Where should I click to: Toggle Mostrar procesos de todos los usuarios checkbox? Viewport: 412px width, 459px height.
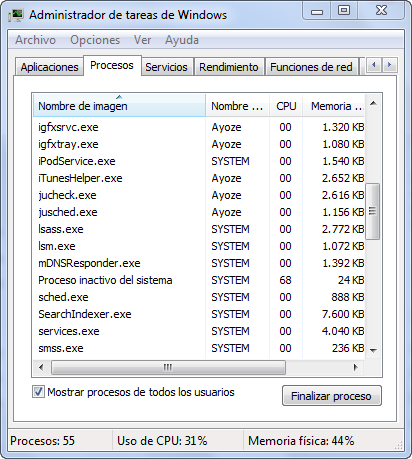[38, 392]
